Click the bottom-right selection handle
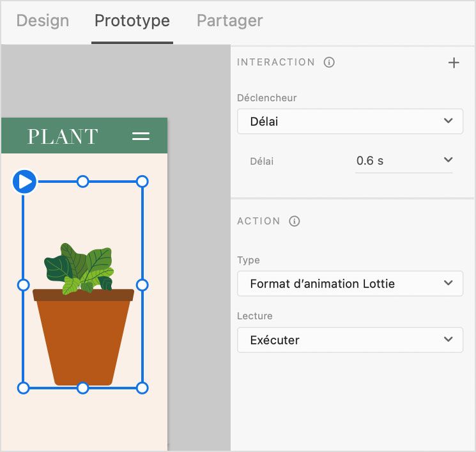 tap(142, 387)
